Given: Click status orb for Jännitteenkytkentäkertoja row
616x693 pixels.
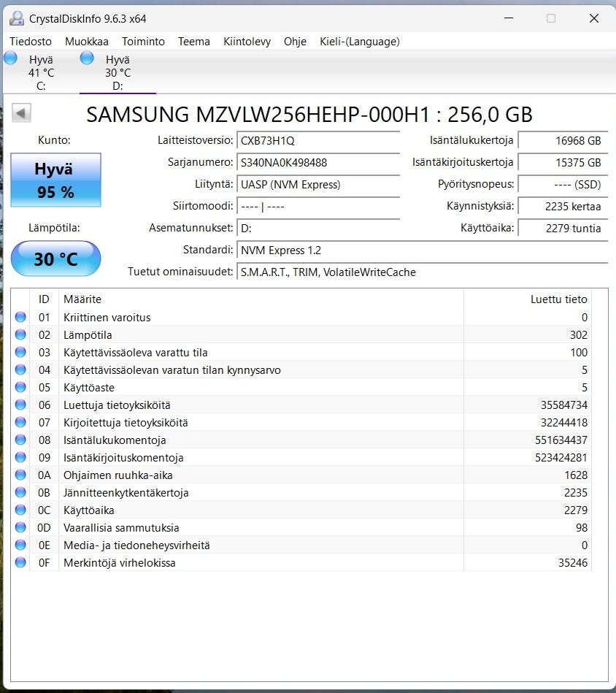Looking at the screenshot, I should [x=20, y=492].
